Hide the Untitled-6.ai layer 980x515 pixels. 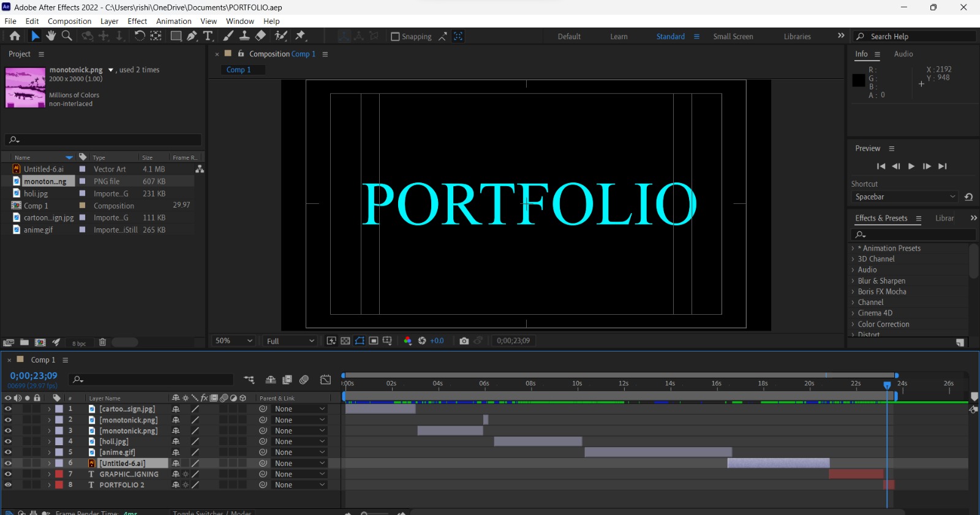(x=8, y=464)
